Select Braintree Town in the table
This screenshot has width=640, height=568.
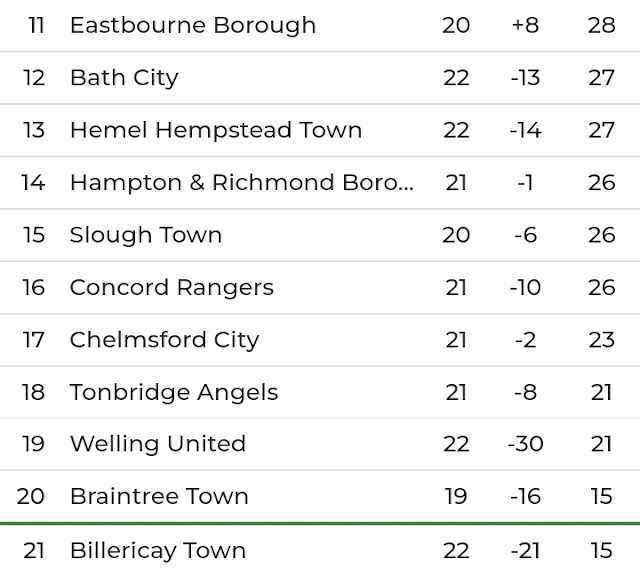click(159, 496)
